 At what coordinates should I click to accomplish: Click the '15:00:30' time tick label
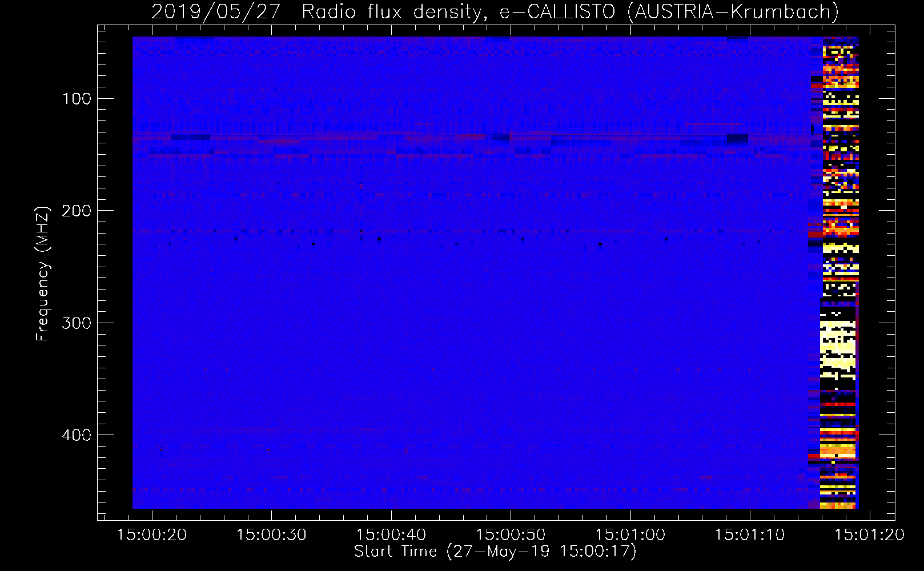coord(271,534)
